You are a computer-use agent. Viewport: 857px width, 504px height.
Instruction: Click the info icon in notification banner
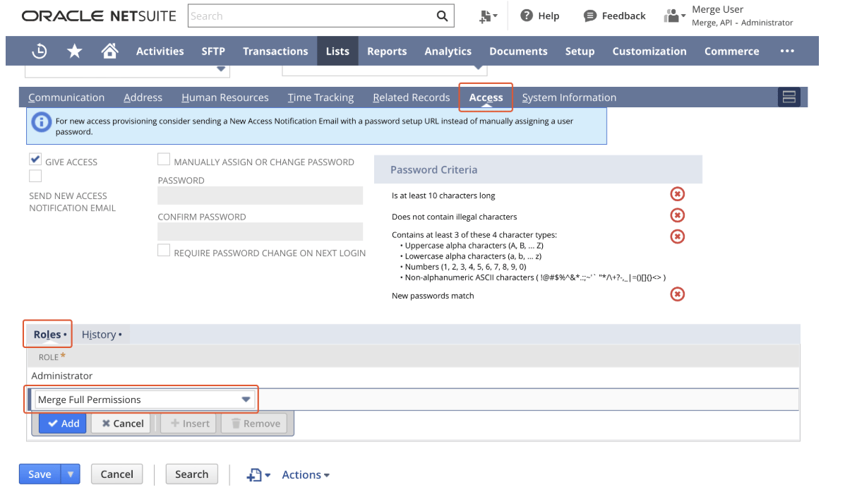(x=40, y=124)
